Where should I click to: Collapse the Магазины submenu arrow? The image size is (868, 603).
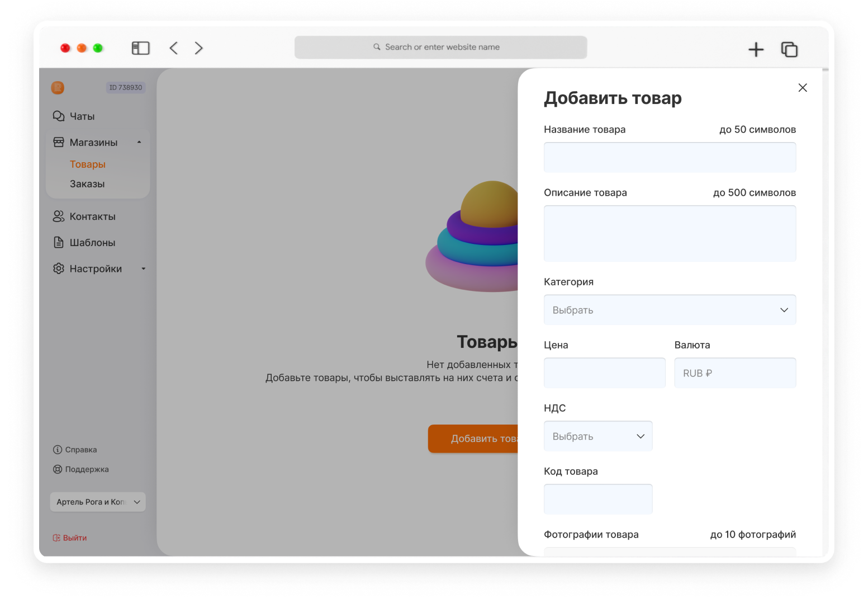pos(139,142)
